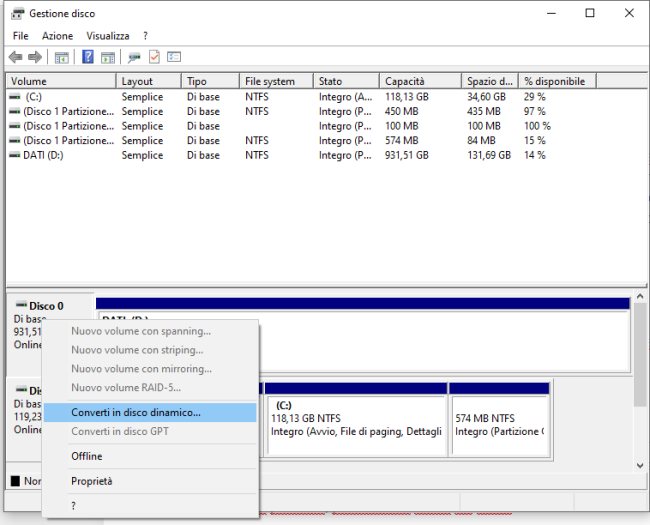
Task: Click Proprietà in the context menu
Action: pyautogui.click(x=91, y=481)
